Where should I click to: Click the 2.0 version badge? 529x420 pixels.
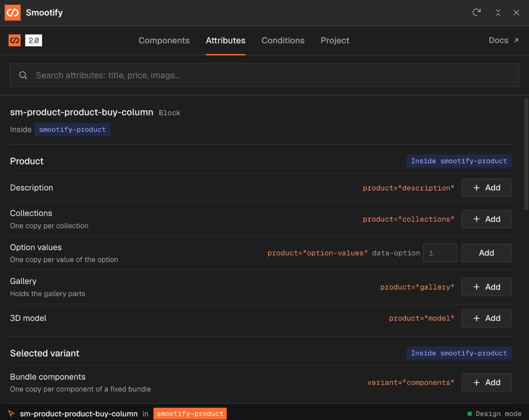(x=33, y=41)
